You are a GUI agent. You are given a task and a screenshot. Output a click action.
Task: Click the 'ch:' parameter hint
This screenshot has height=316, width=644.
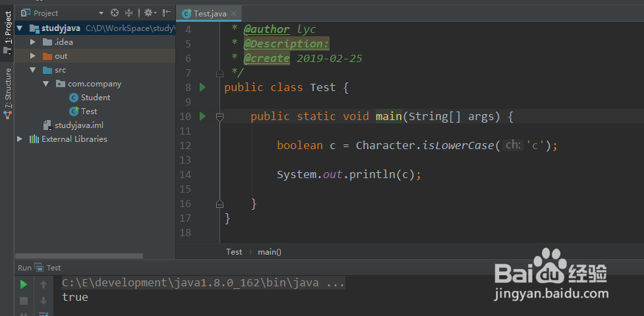pos(513,145)
